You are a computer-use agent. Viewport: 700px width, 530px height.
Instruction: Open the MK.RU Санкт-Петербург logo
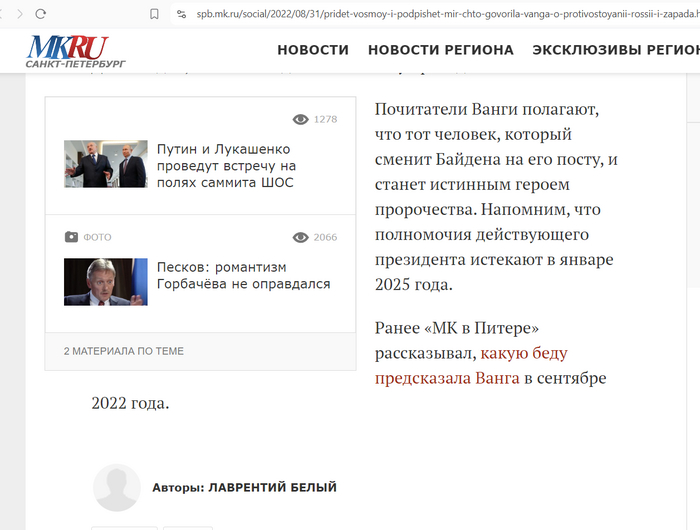click(x=75, y=51)
